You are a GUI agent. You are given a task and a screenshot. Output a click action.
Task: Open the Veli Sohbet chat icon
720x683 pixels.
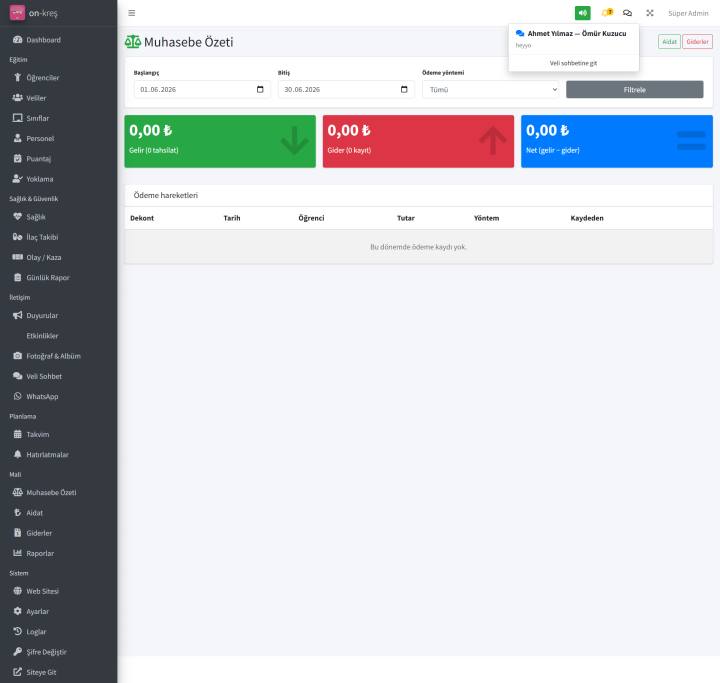[x=17, y=376]
